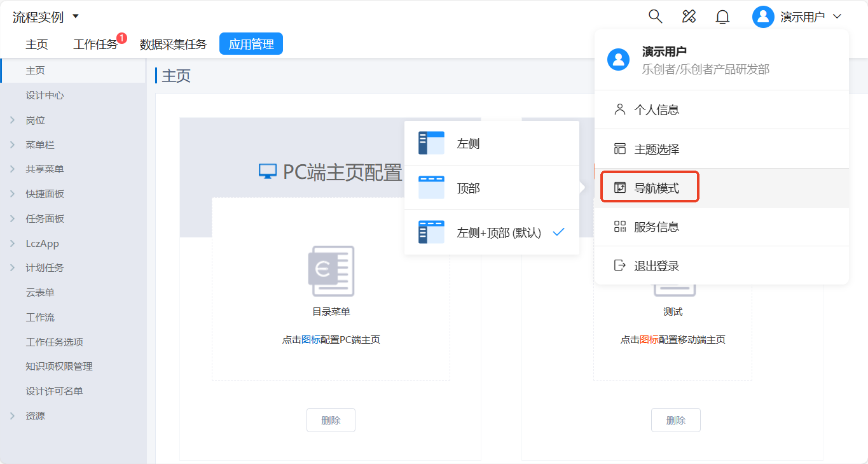
Task: Click the 顶部 navigation layout icon
Action: (x=431, y=188)
